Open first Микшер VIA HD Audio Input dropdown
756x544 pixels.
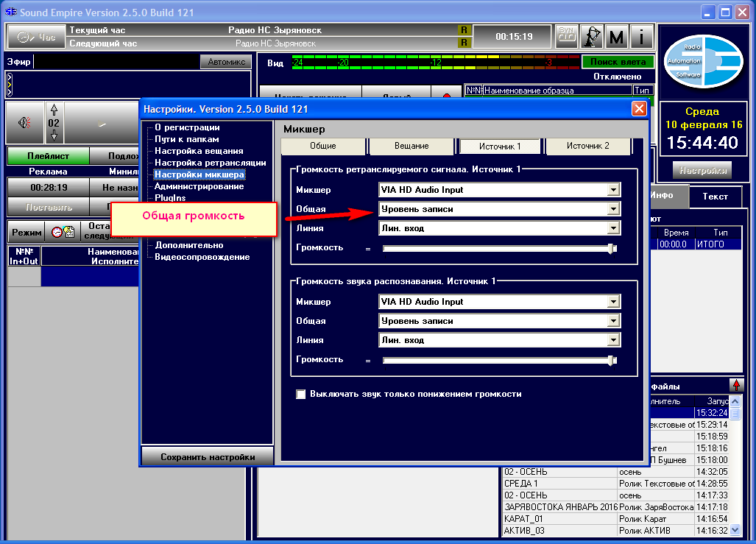613,189
